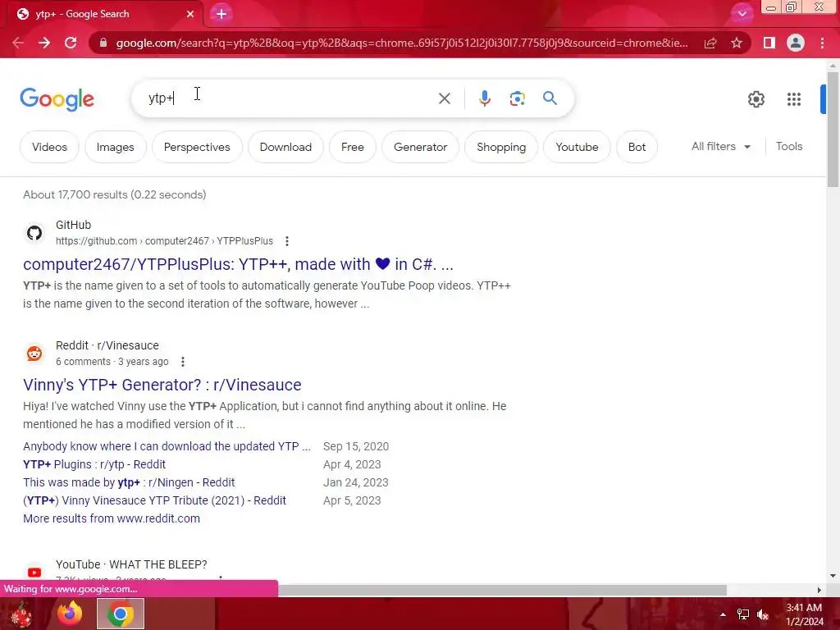Filter results by Videos
840x630 pixels.
coord(49,147)
